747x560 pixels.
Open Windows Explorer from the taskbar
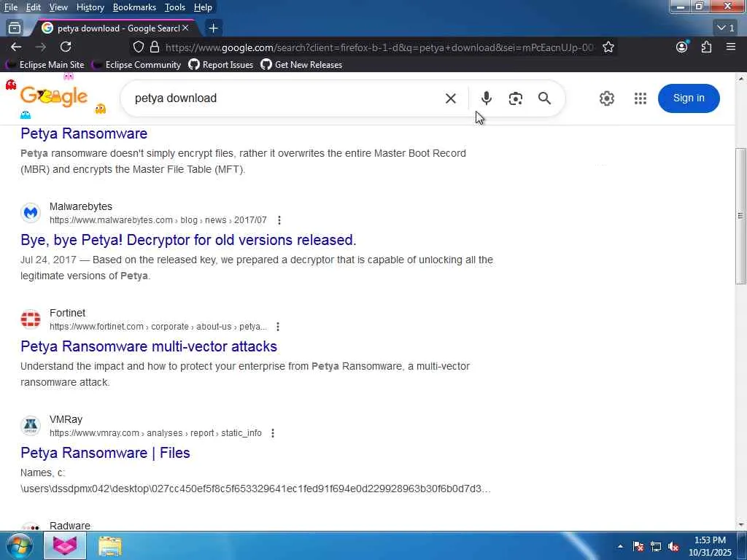click(110, 545)
